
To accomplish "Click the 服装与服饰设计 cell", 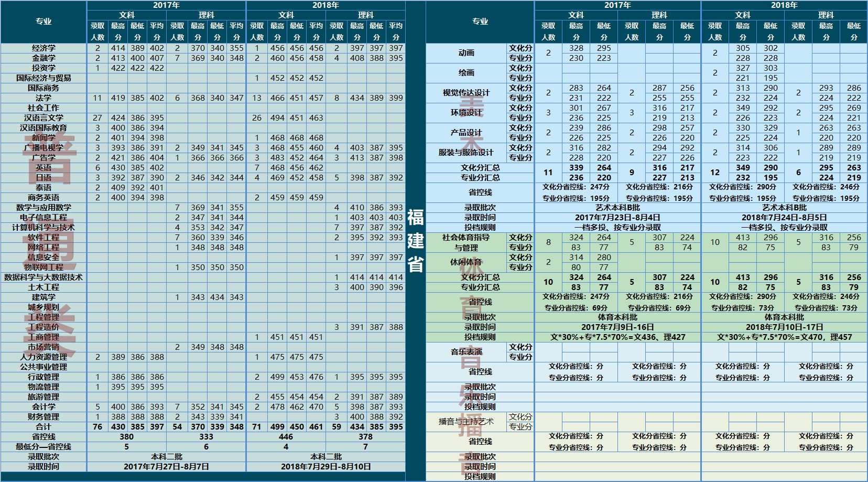I will (x=466, y=153).
